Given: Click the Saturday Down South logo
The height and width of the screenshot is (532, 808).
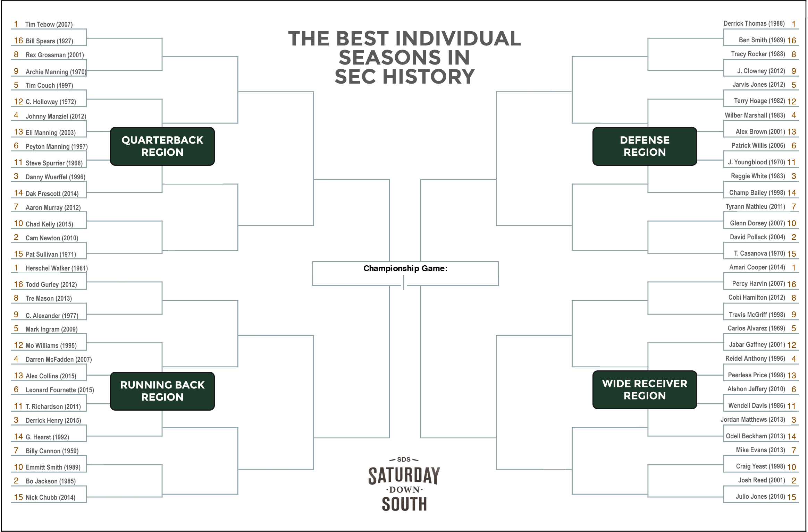Looking at the screenshot, I should click(404, 484).
